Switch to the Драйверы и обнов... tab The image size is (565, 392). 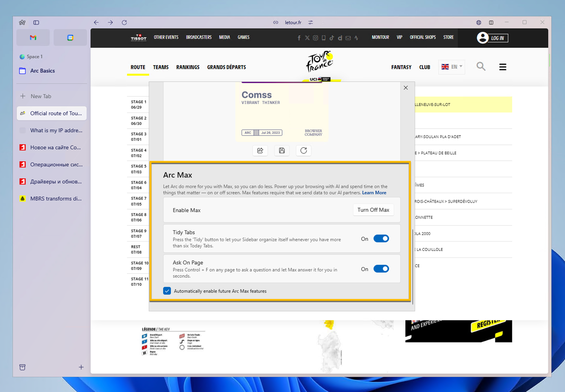coord(52,182)
